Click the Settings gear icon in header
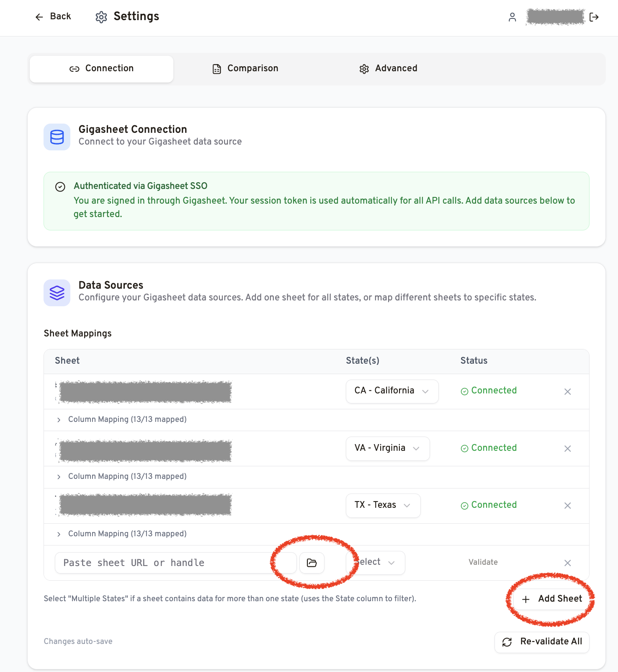Image resolution: width=618 pixels, height=672 pixels. pyautogui.click(x=101, y=17)
